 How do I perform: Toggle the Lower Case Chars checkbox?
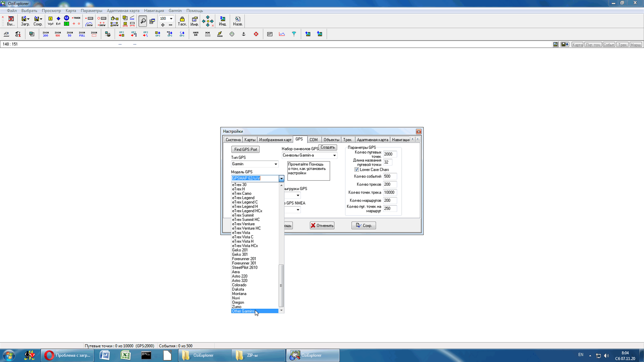pos(356,169)
